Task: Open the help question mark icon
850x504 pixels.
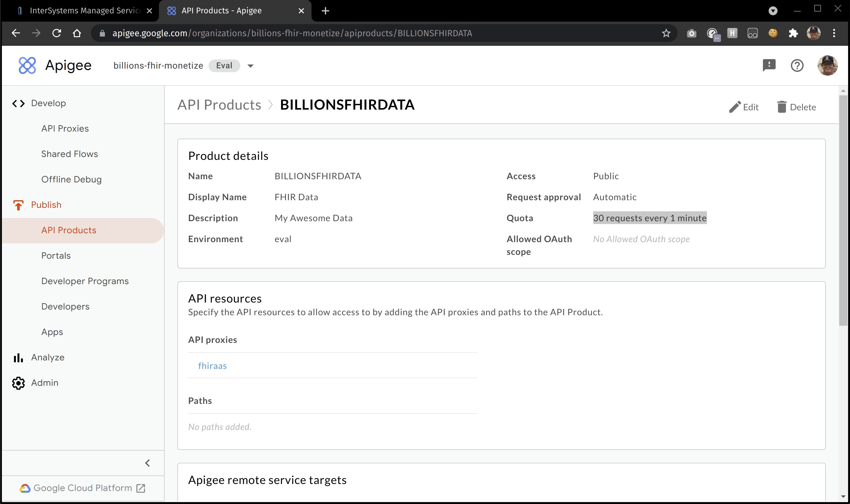Action: click(797, 65)
